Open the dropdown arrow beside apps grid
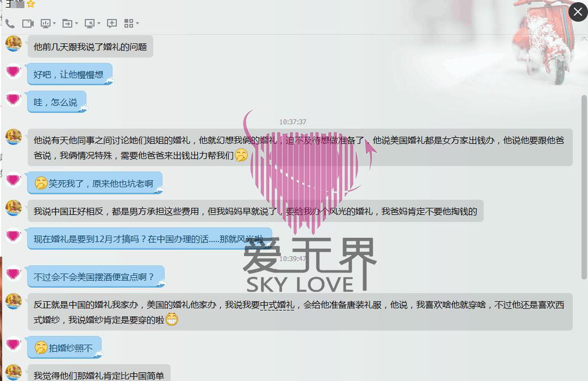The width and height of the screenshot is (588, 381). [x=137, y=24]
